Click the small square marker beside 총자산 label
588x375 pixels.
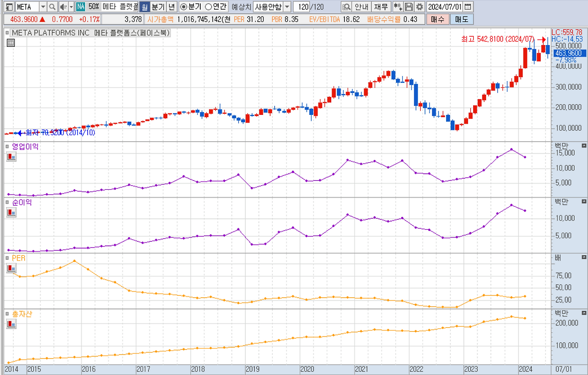point(7,314)
